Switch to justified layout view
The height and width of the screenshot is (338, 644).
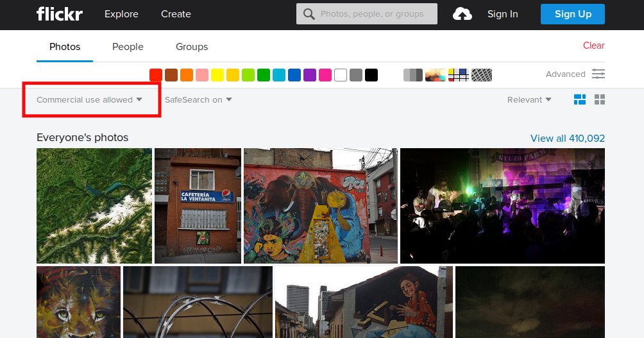(579, 99)
